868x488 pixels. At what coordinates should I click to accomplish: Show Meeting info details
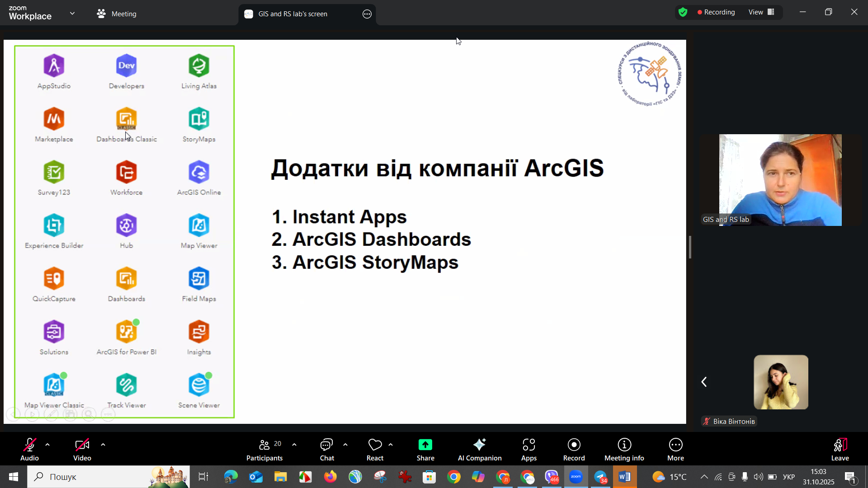click(x=624, y=449)
